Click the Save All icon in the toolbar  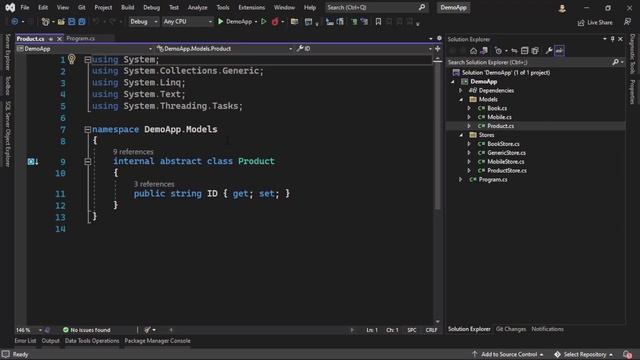tap(82, 22)
